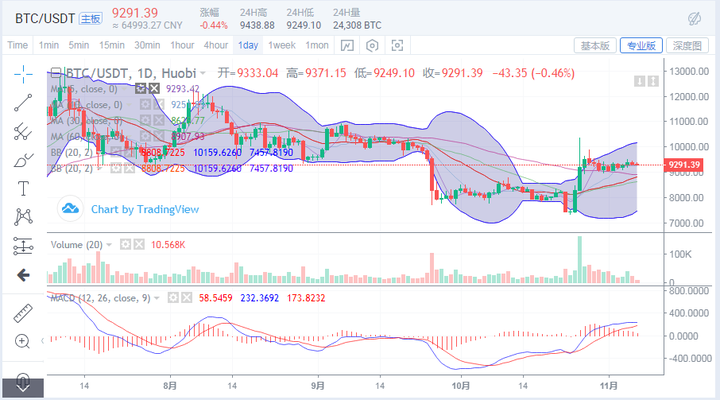The height and width of the screenshot is (400, 720).
Task: Select the 1day interval tab
Action: click(x=248, y=45)
